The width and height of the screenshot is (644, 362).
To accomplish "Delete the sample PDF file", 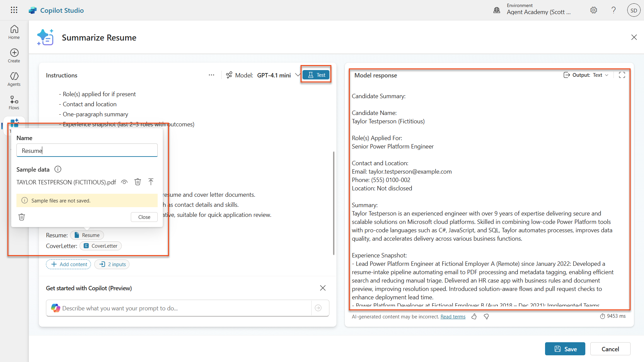I will pyautogui.click(x=138, y=182).
